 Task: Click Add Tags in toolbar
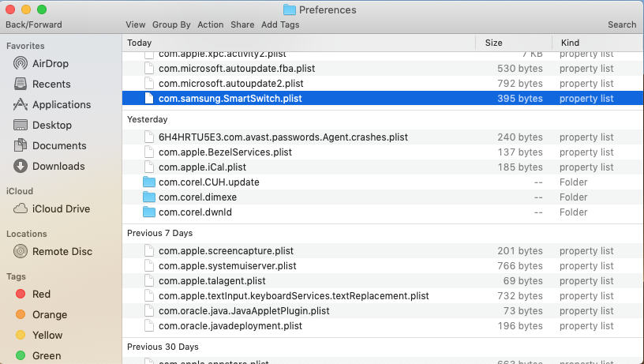280,24
